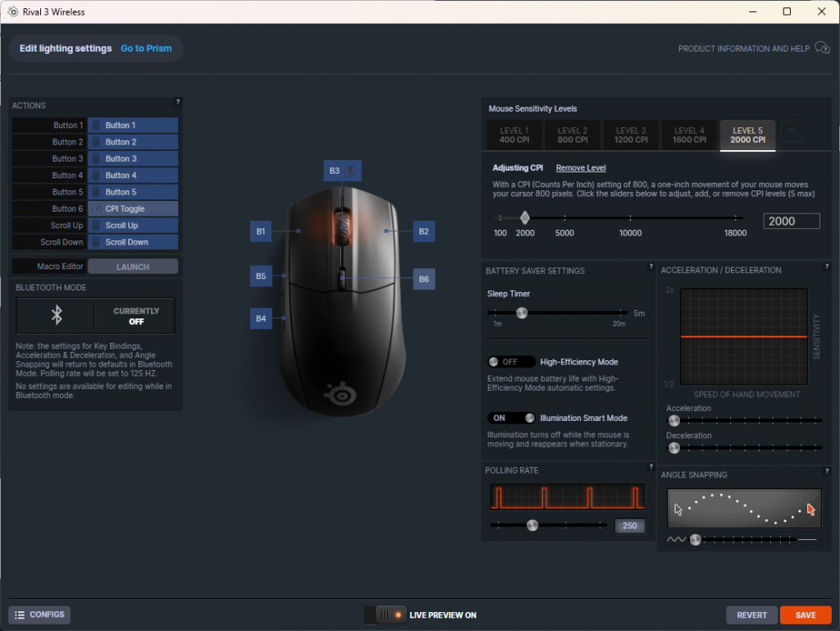Image resolution: width=840 pixels, height=631 pixels.
Task: Click the angle snapping wave icon
Action: pyautogui.click(x=676, y=539)
